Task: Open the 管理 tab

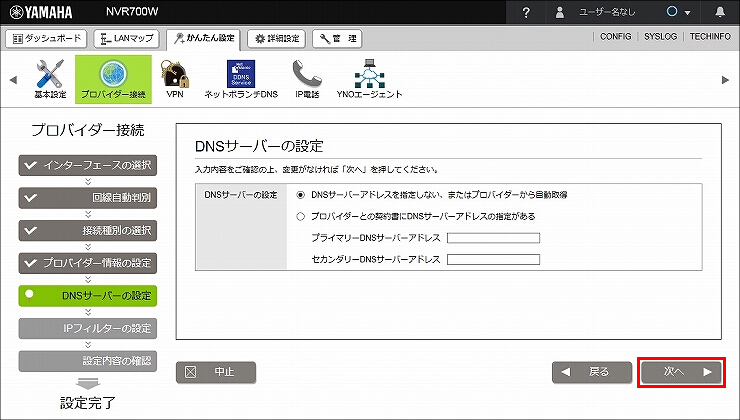Action: point(337,38)
